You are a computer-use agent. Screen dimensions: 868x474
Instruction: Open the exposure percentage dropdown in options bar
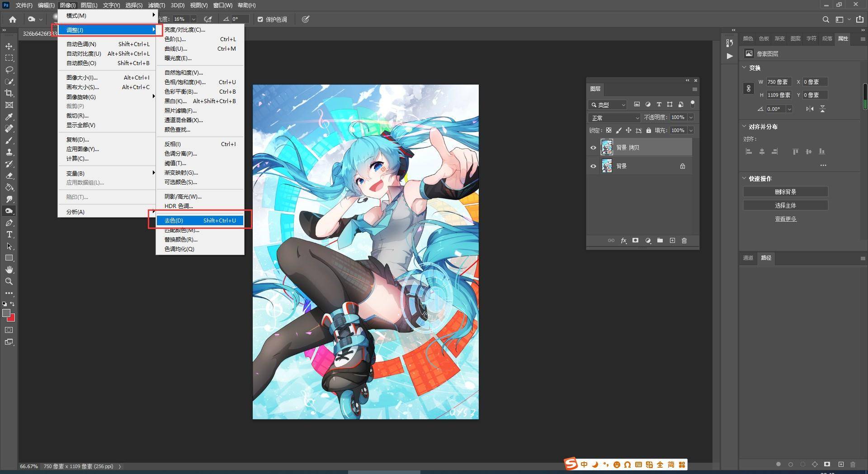193,19
